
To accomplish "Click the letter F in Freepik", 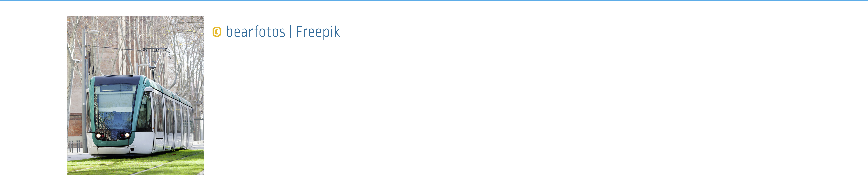I will click(299, 31).
